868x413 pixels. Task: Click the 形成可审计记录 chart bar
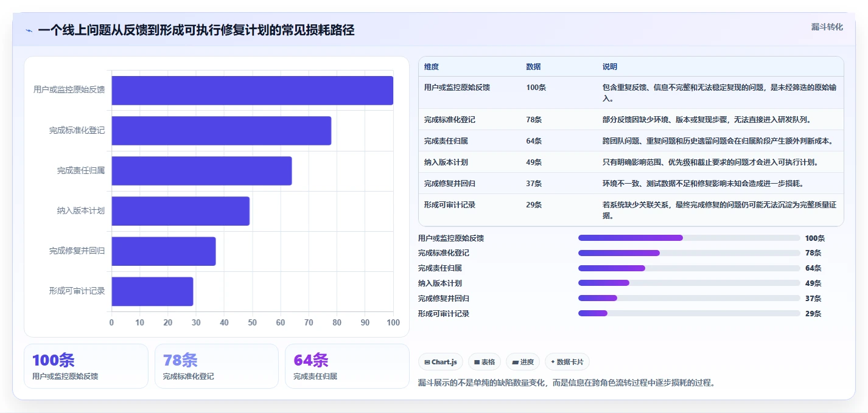tap(152, 291)
